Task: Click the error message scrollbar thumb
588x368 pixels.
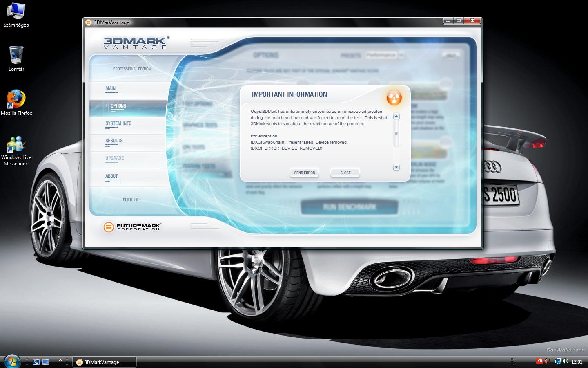Action: coord(396,133)
